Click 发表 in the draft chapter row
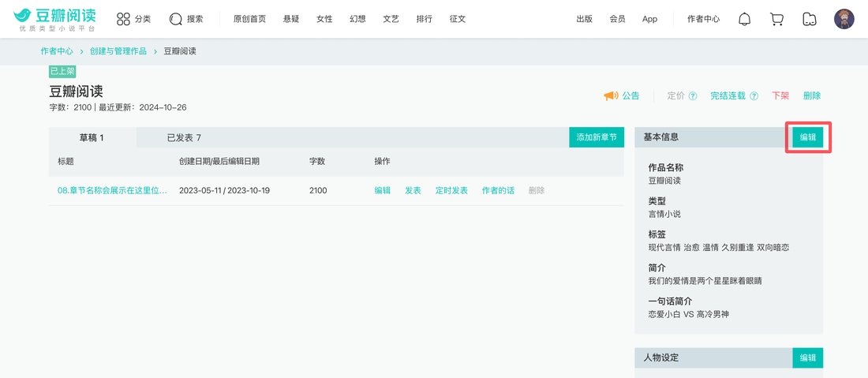 tap(413, 190)
